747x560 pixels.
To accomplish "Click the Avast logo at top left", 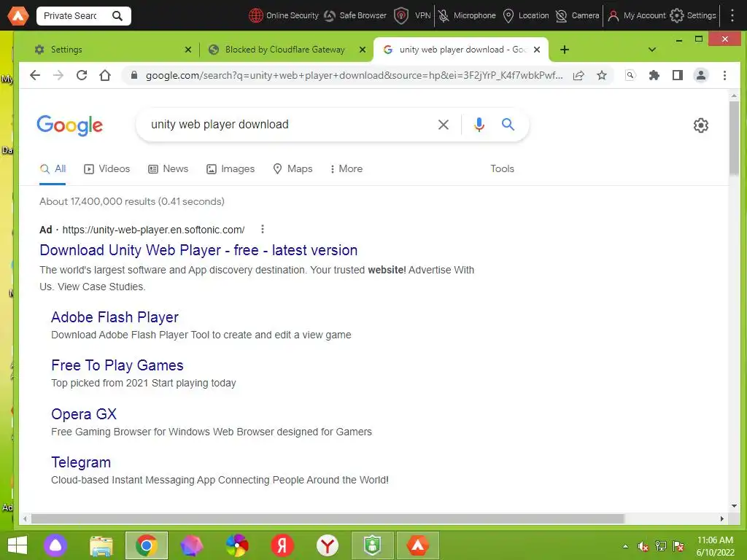I will pyautogui.click(x=18, y=16).
